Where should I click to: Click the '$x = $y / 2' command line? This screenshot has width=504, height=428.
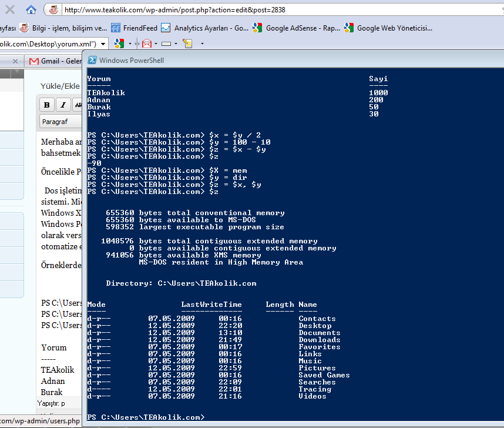[174, 135]
